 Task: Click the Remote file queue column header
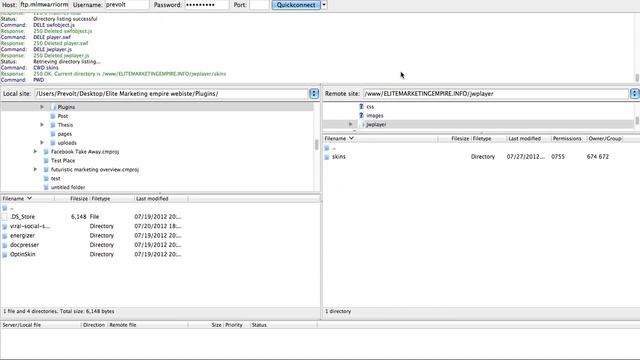147,325
